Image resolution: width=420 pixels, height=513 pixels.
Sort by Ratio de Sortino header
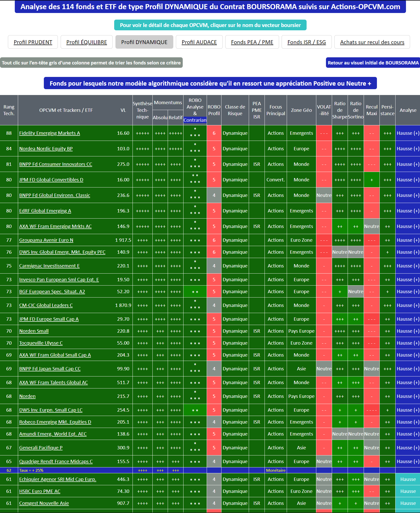coord(356,110)
